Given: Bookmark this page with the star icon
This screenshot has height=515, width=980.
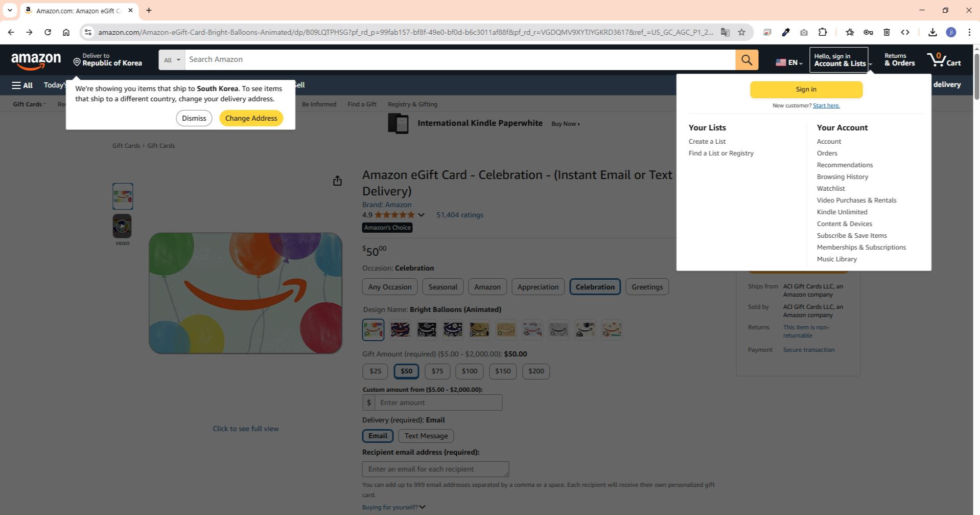Looking at the screenshot, I should pos(741,32).
